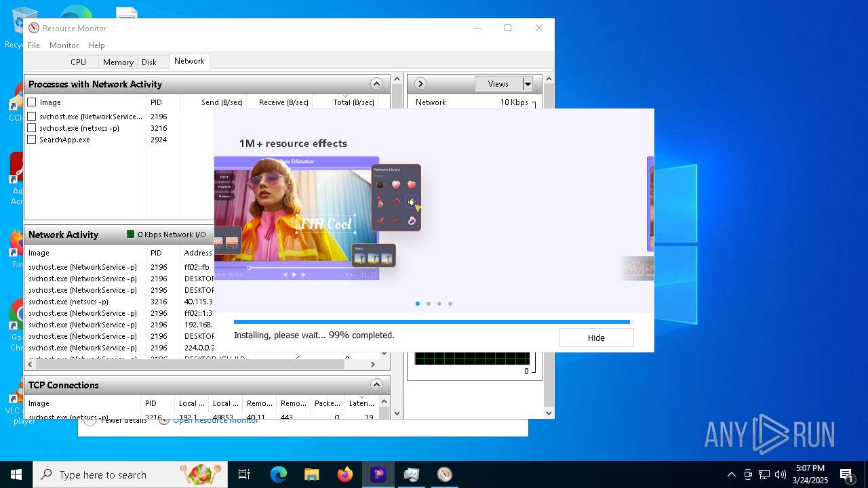Open File Explorer from taskbar
The image size is (868, 488).
312,474
